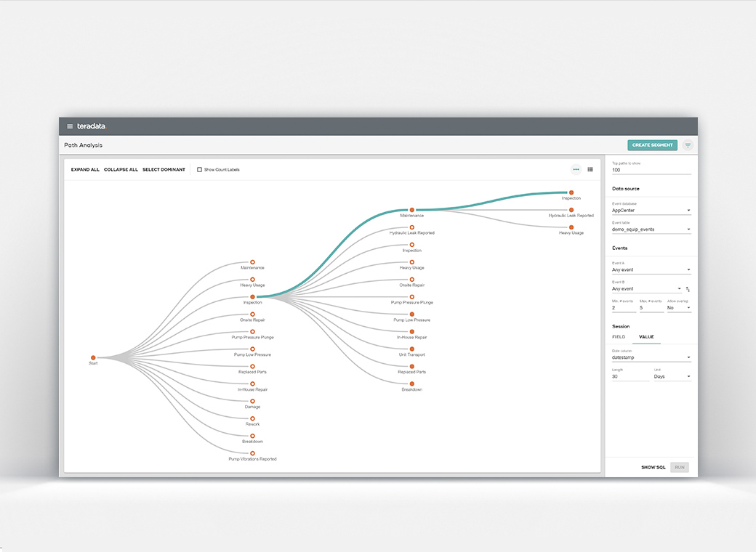
Task: Open the Event database dropdown showing AppCenter
Action: coord(651,209)
